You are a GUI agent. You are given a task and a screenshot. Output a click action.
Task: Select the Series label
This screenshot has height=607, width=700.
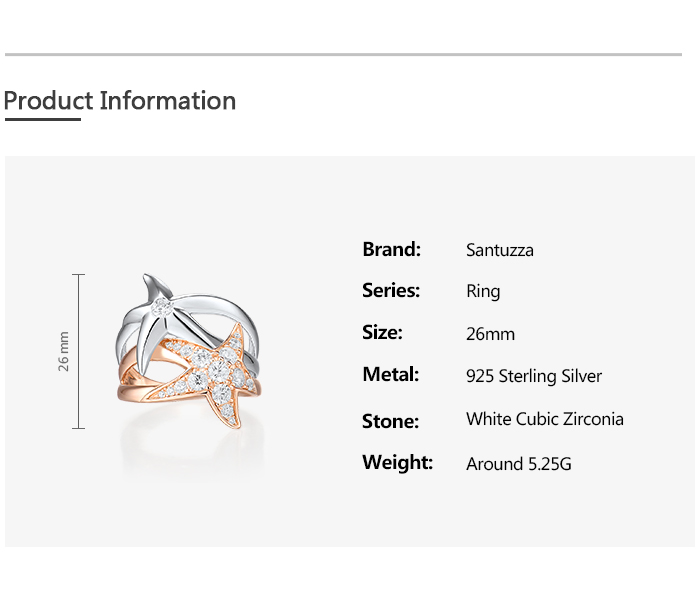pyautogui.click(x=391, y=291)
